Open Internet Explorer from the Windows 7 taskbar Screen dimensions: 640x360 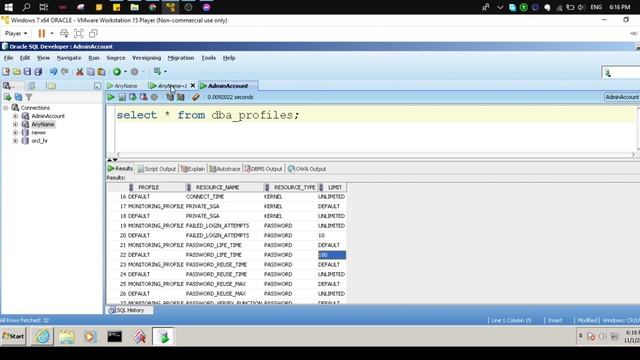click(x=42, y=336)
